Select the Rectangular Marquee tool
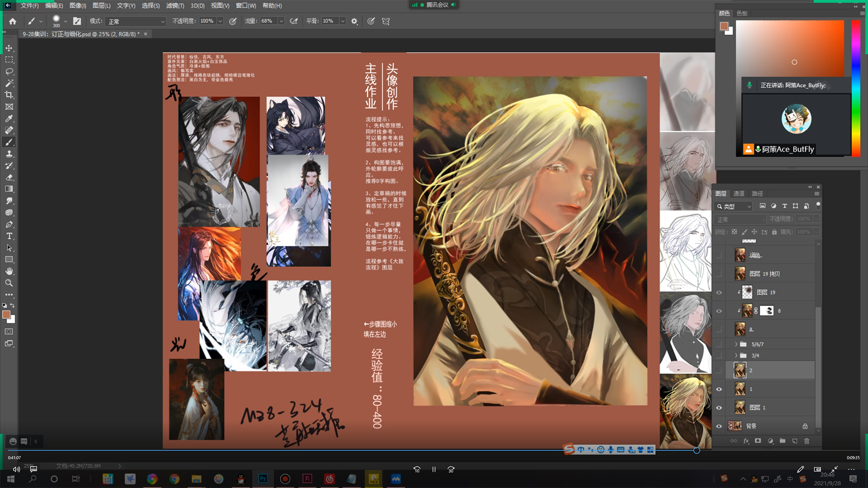This screenshot has width=868, height=488. [9, 60]
